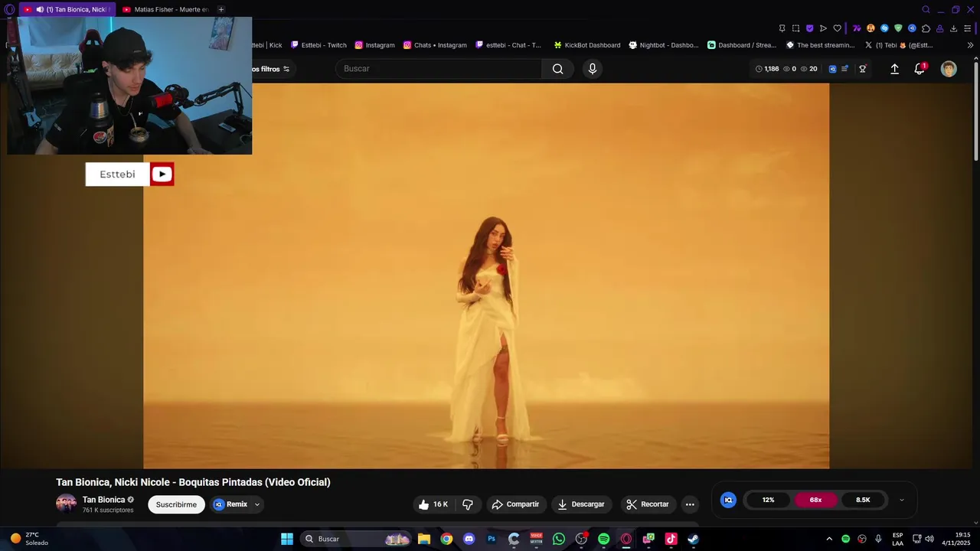Open browser tab search magnifier
Image resolution: width=980 pixels, height=551 pixels.
[x=926, y=9]
